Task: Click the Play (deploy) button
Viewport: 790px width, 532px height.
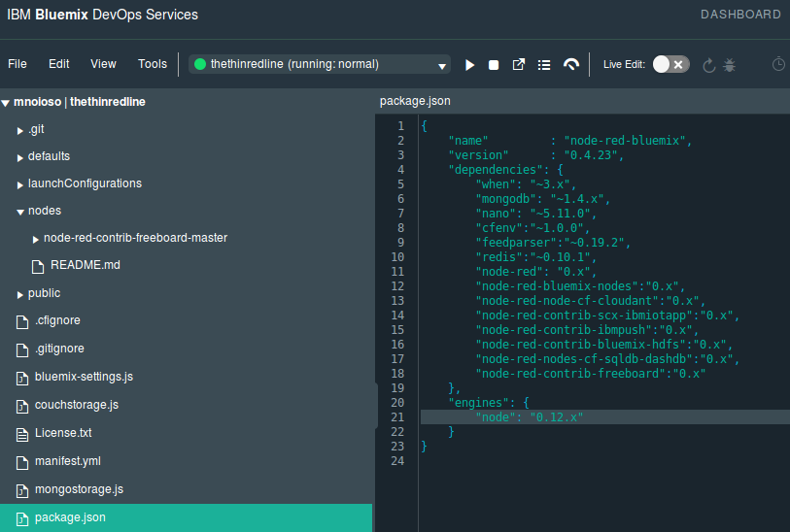Action: (469, 65)
